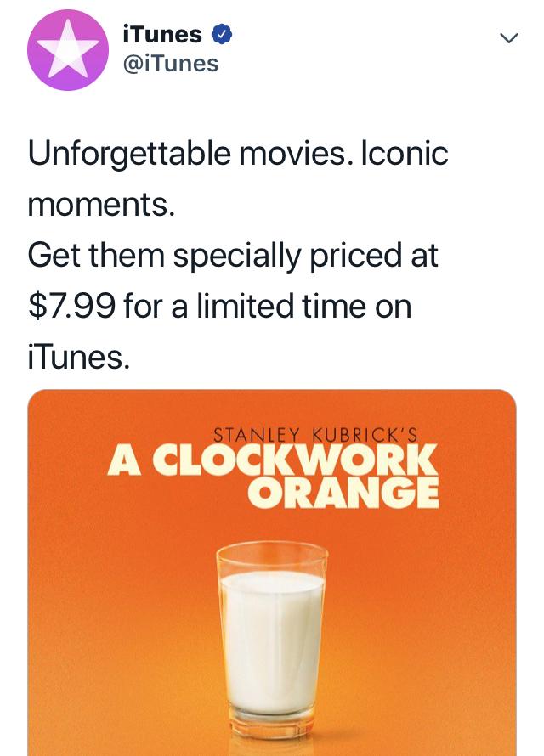
Task: Click the @iTunes handle
Action: point(171,63)
